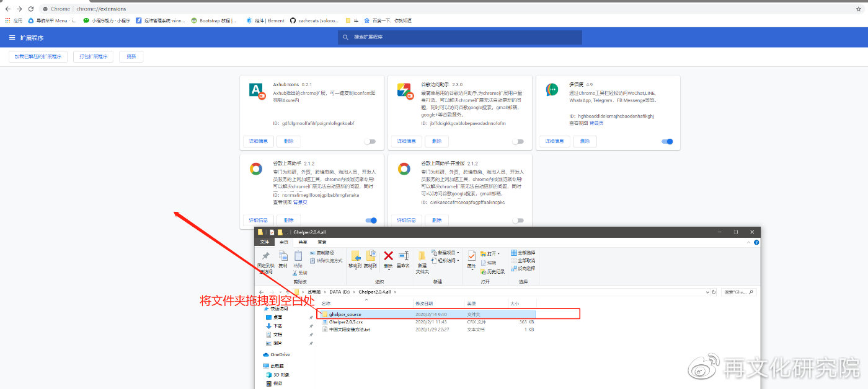Open 详细信息 for Axhub Icons
Screen dimensions: 868x389
coord(258,141)
